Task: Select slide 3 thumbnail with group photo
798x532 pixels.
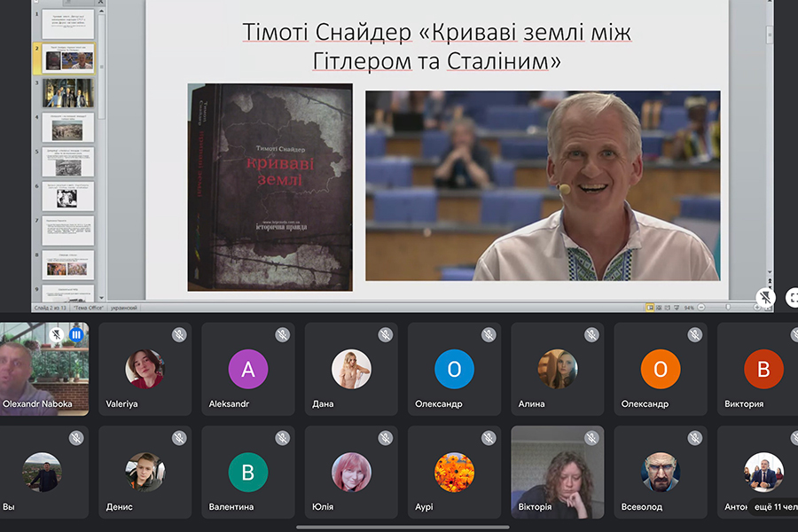Action: (67, 92)
